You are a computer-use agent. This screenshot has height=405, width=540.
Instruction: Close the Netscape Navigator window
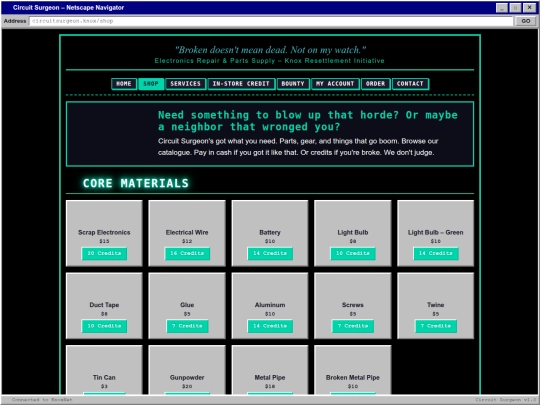click(529, 8)
